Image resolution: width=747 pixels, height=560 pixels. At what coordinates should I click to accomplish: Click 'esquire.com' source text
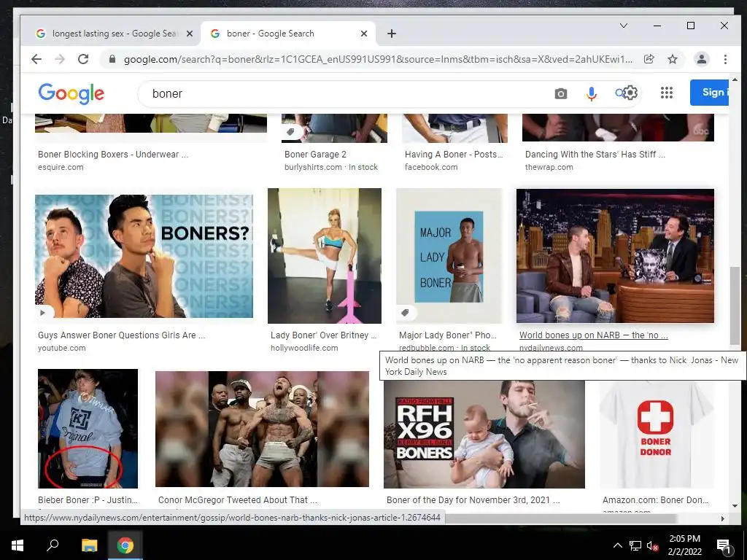coord(61,167)
